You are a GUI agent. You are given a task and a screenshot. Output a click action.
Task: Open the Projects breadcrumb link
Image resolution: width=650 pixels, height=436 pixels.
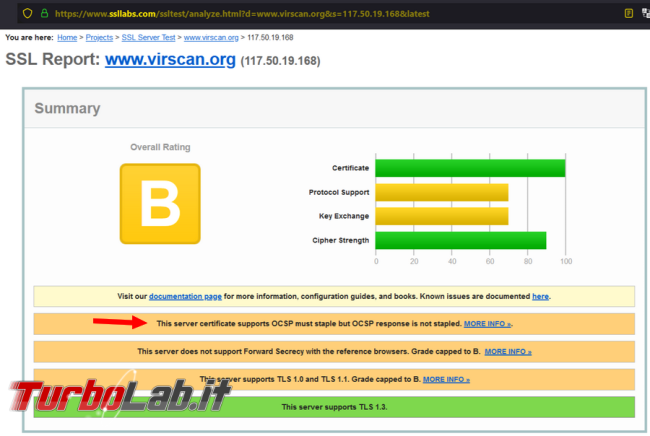click(x=99, y=37)
